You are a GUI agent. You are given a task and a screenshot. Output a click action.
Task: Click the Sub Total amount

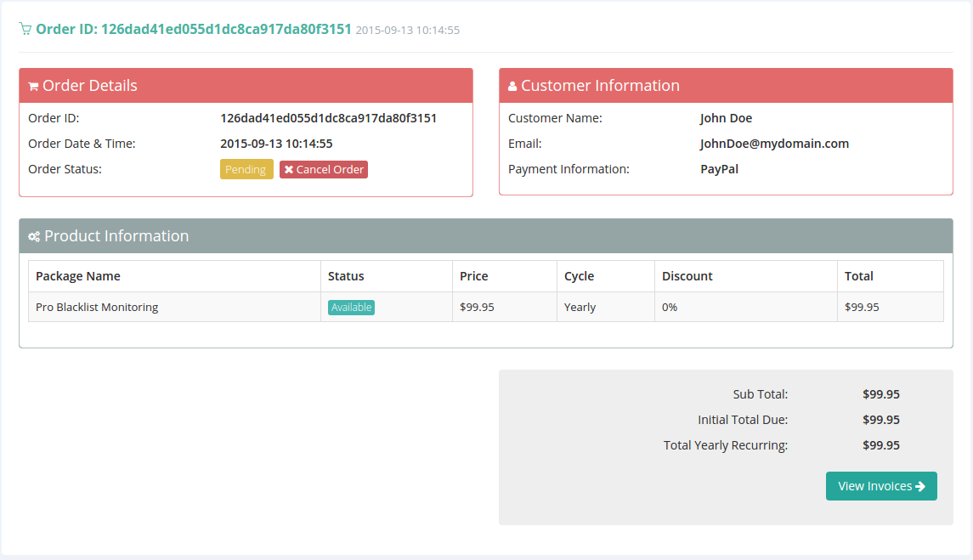[881, 394]
